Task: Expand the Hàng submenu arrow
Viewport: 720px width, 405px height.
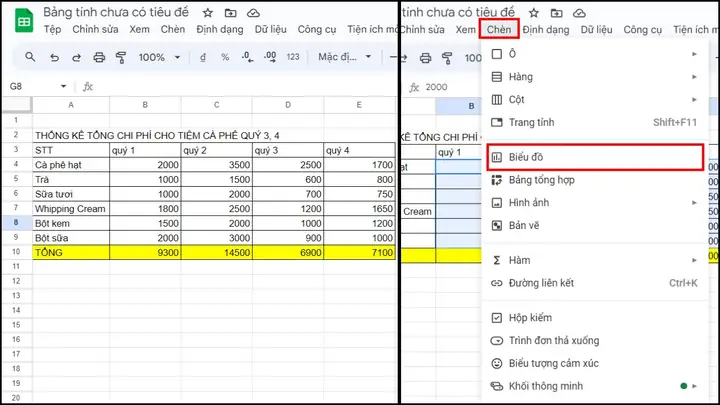Action: pyautogui.click(x=694, y=77)
